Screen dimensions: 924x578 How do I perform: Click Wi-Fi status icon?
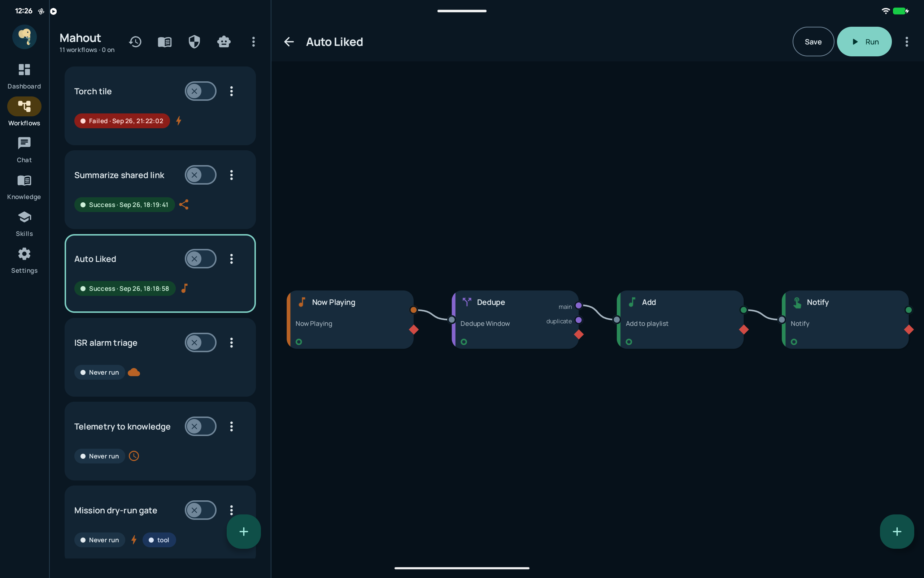tap(885, 11)
